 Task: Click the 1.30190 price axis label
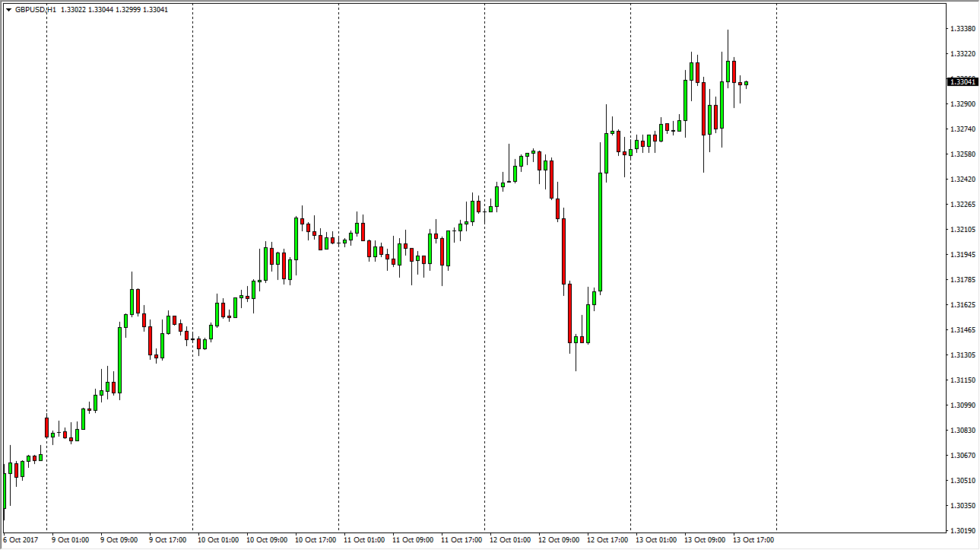(963, 530)
